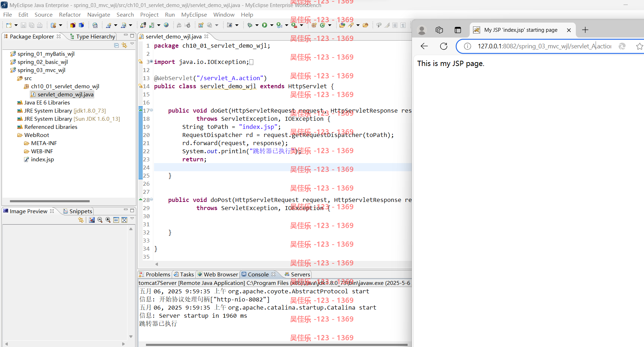Screen dimensions: 644x347
Task: Click the open image icon in Image Preview
Action: coord(92,220)
